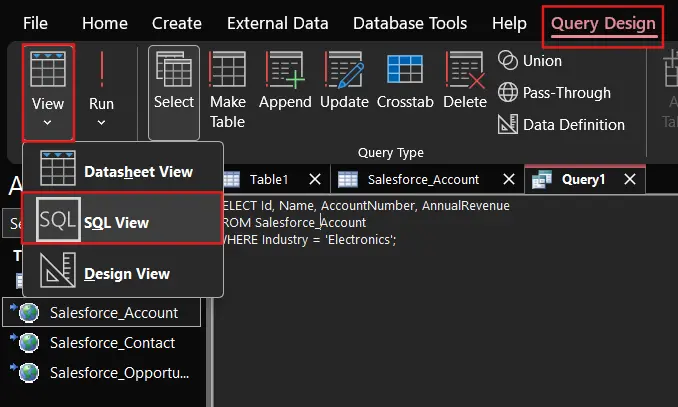Close the Query1 document tab

(x=630, y=179)
